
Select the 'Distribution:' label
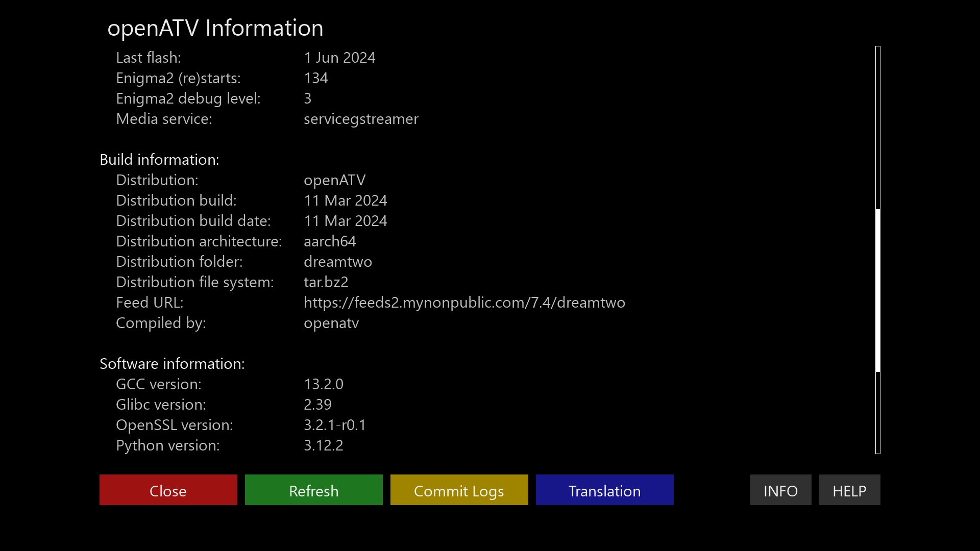coord(157,180)
